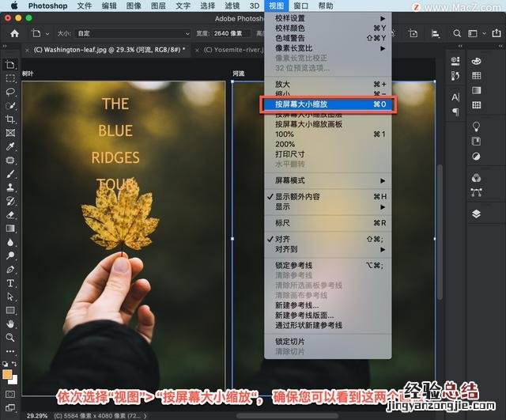Select the Crop tool
This screenshot has width=506, height=420.
10,119
